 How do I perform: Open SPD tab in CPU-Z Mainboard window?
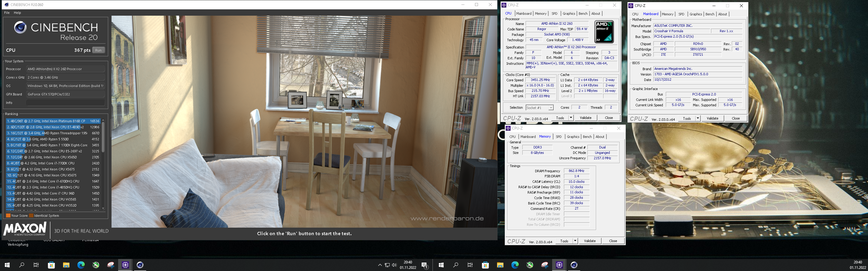coord(681,14)
